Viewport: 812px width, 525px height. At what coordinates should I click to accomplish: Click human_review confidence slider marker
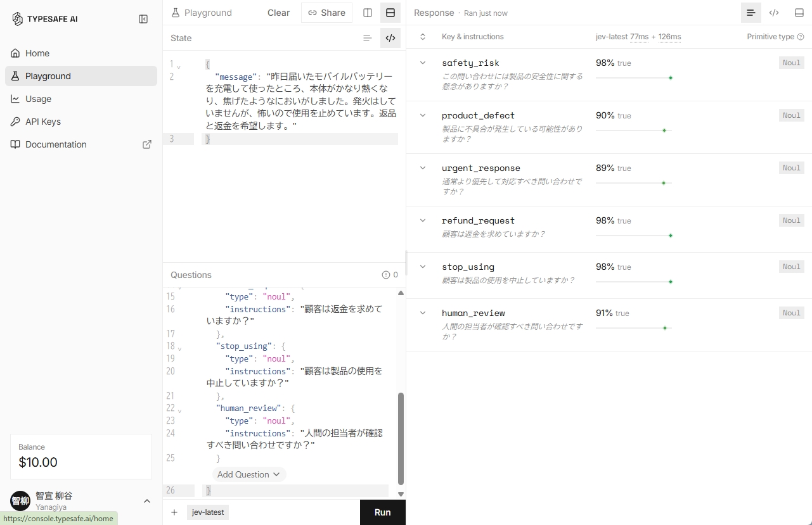click(x=665, y=328)
